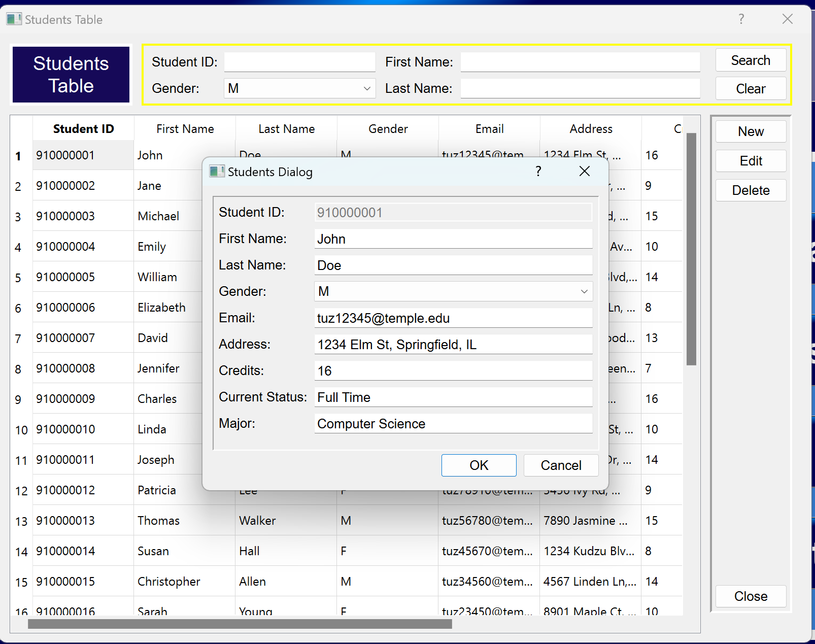815x644 pixels.
Task: Select cell 910000001 in the table
Action: point(83,155)
